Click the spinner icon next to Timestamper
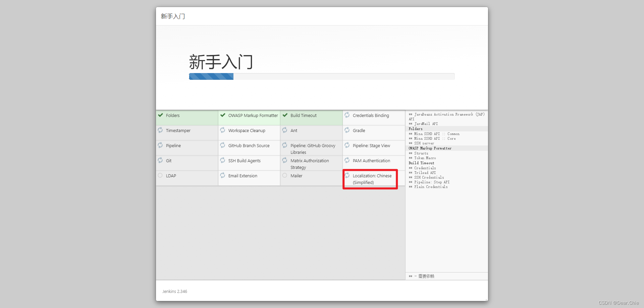 pyautogui.click(x=160, y=130)
